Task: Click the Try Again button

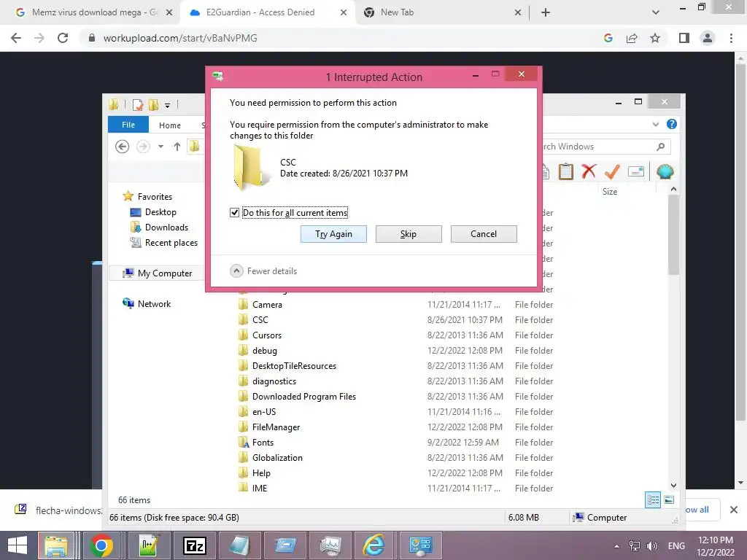Action: click(333, 234)
